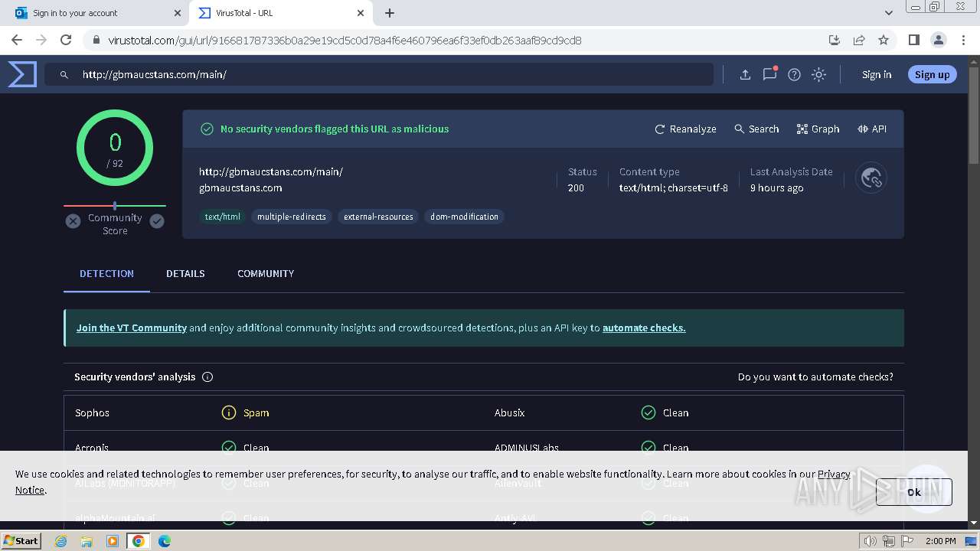Click the clock showing 2:00 PM

point(940,541)
